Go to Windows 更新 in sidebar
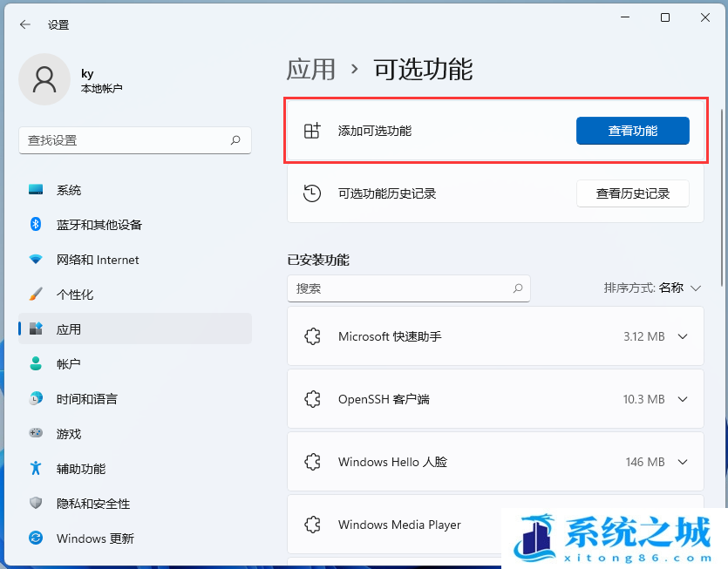 pos(95,539)
